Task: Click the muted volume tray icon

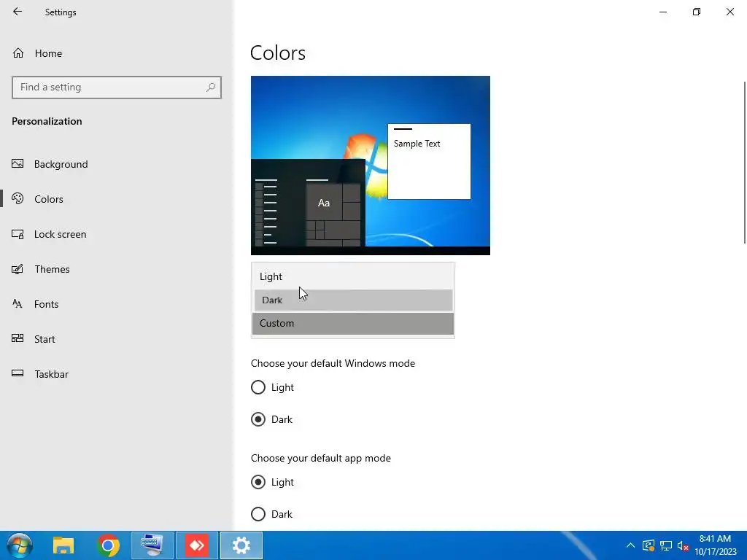Action: tap(683, 545)
